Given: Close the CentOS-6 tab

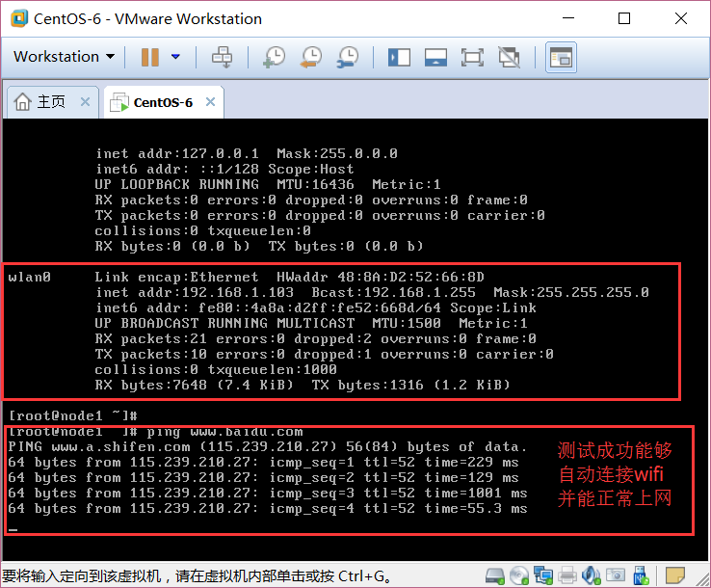Looking at the screenshot, I should [x=210, y=101].
